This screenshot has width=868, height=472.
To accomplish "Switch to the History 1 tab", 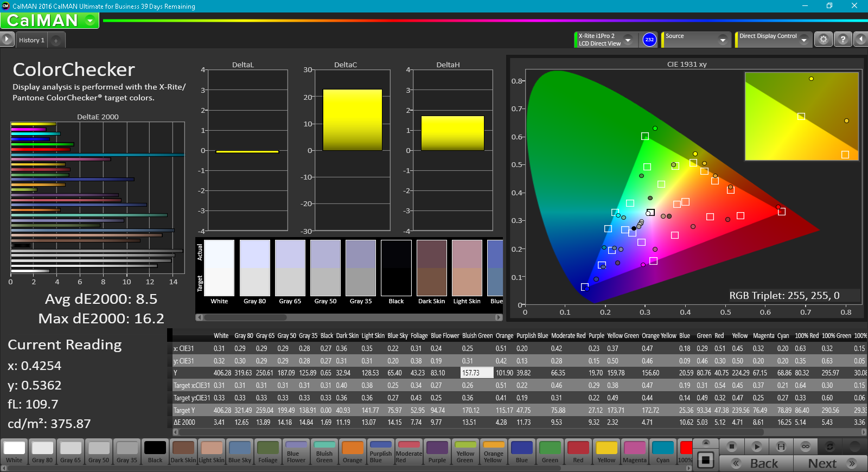I will [31, 40].
